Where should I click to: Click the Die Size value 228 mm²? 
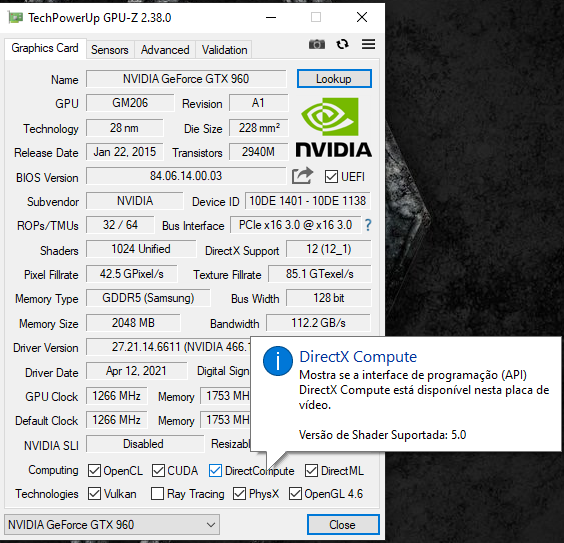[x=259, y=128]
